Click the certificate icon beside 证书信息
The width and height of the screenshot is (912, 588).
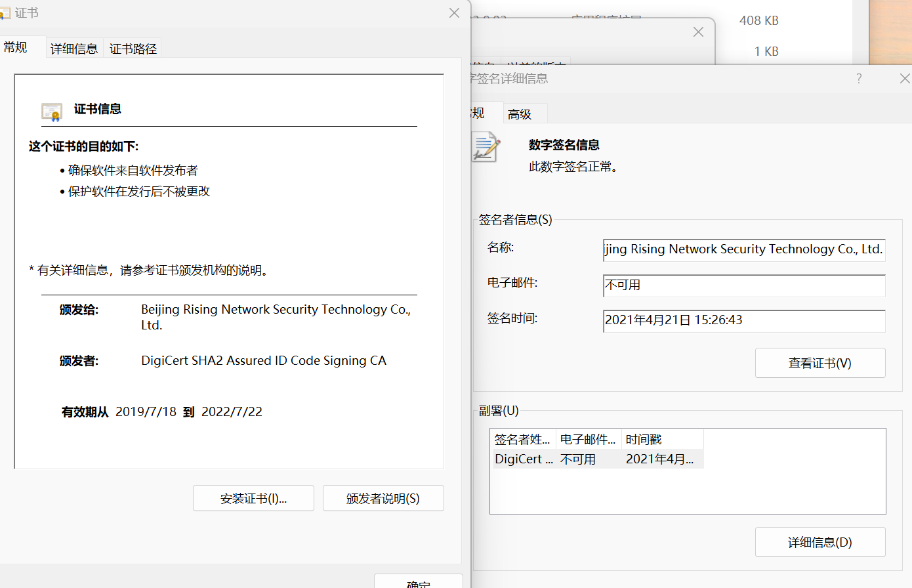(52, 112)
